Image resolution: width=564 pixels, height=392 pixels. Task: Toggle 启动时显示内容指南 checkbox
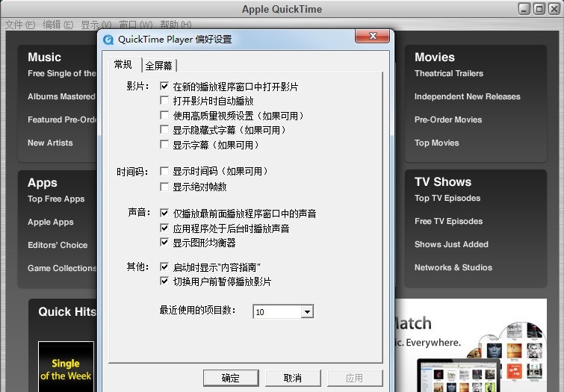point(164,267)
